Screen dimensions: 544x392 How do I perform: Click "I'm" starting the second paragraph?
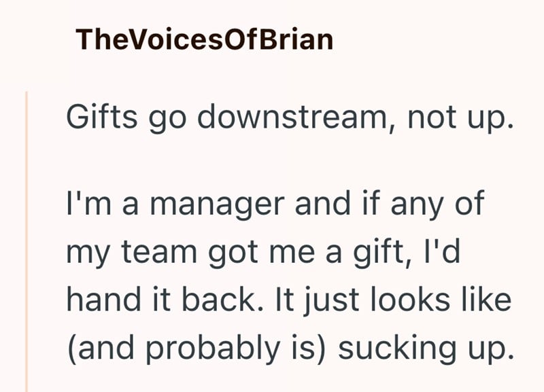pos(85,204)
